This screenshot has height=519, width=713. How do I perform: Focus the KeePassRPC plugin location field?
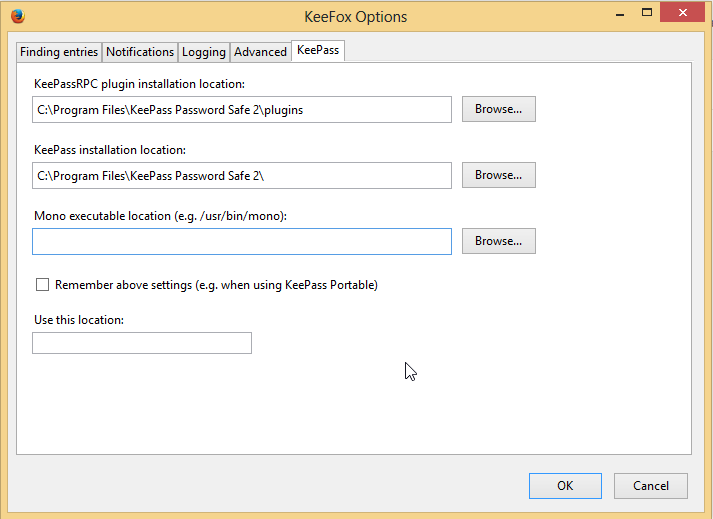click(241, 110)
